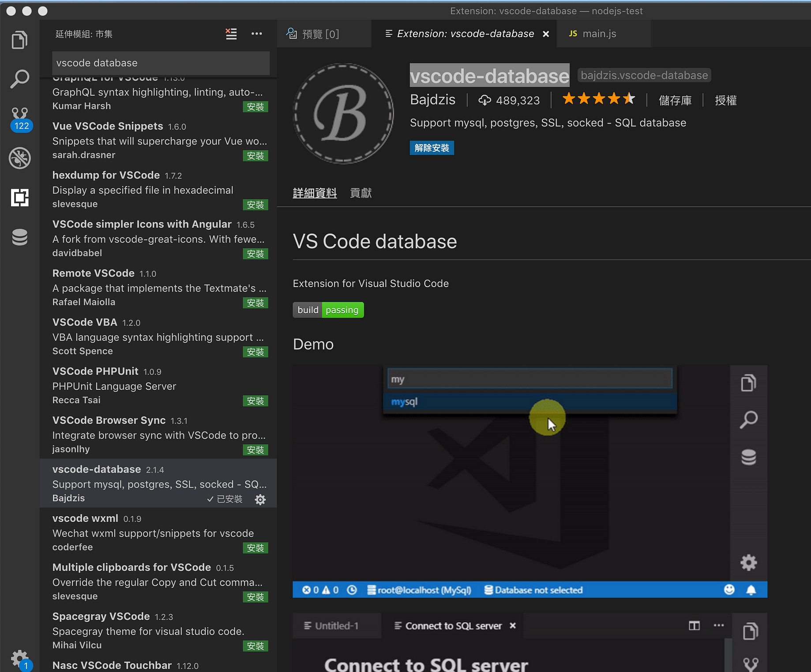Click the bajdzis.vscode-database identifier

pyautogui.click(x=644, y=75)
